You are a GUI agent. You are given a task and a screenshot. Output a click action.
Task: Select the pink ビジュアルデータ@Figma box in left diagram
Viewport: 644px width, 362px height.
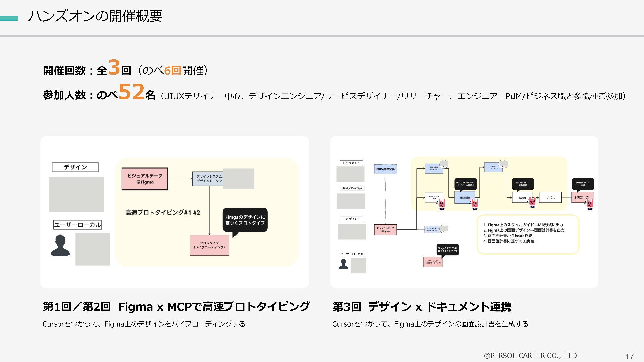pyautogui.click(x=145, y=179)
